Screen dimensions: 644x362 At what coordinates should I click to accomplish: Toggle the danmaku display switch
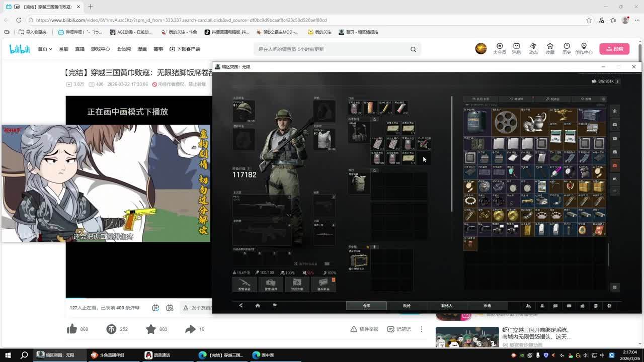pos(155,308)
